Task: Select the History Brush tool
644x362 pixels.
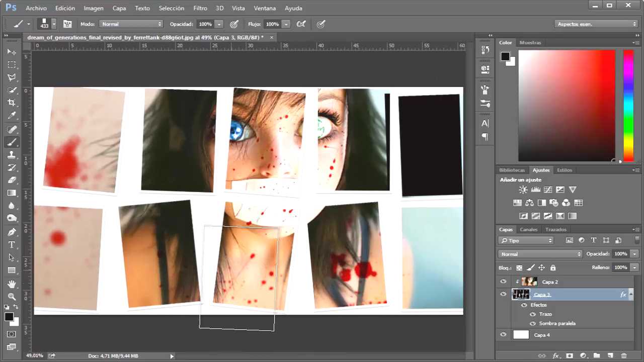Action: click(x=12, y=167)
